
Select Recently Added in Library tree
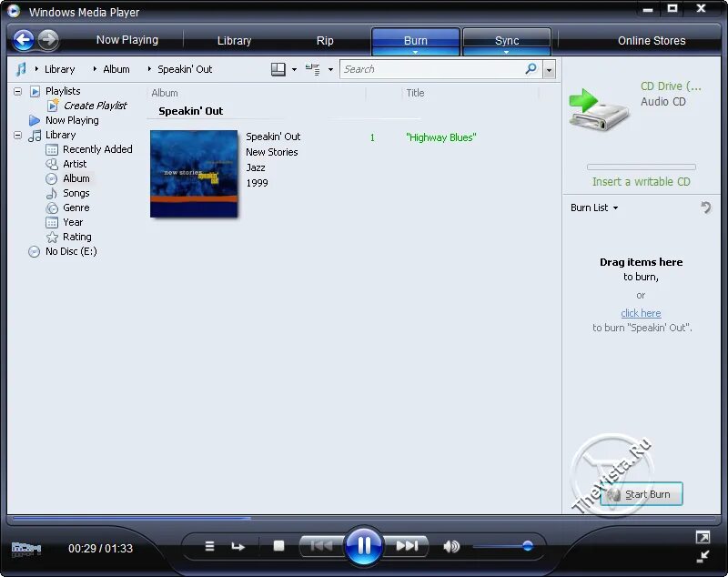(x=97, y=149)
